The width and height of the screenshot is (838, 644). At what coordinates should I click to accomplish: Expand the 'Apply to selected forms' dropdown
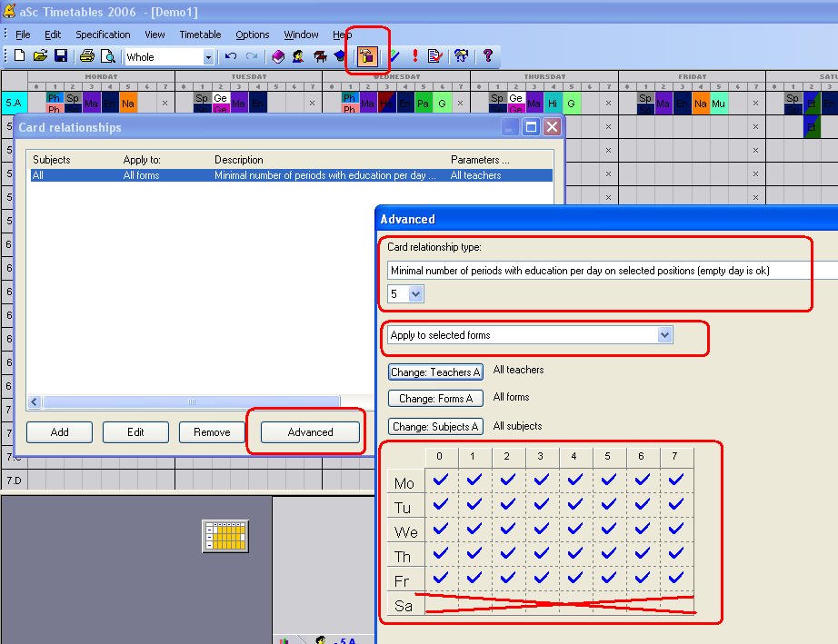click(x=664, y=335)
